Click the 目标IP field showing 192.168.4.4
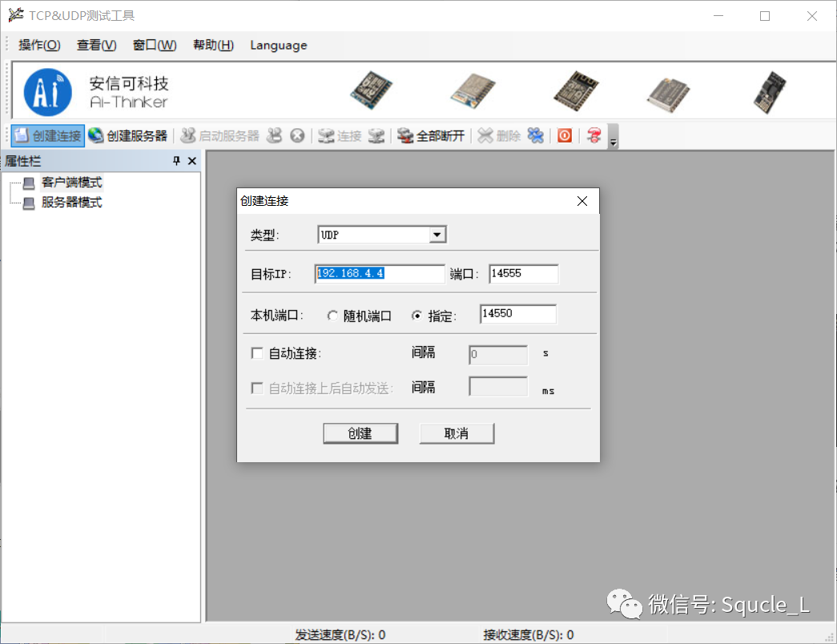This screenshot has height=644, width=837. point(380,274)
